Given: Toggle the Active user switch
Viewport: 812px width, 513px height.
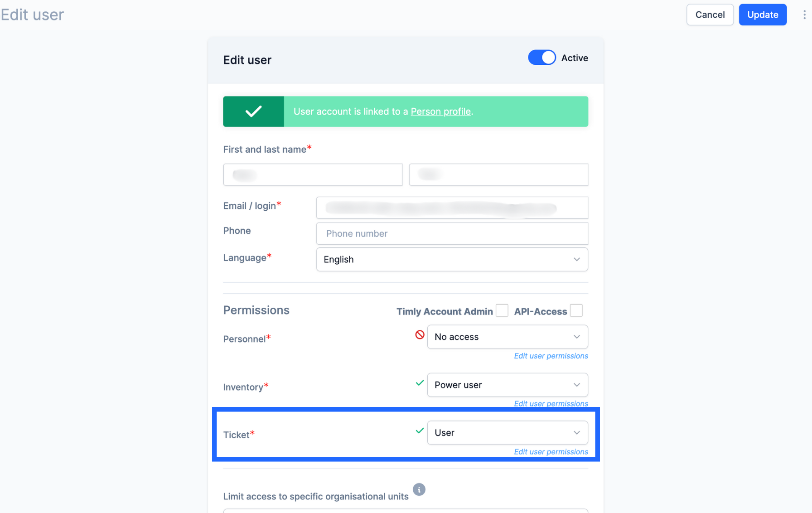Looking at the screenshot, I should tap(542, 58).
